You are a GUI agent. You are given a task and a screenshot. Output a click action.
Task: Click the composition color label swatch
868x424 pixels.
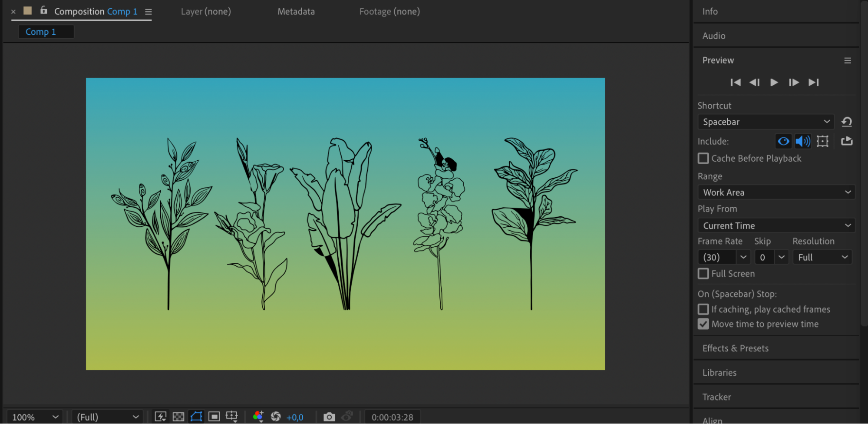[x=27, y=10]
